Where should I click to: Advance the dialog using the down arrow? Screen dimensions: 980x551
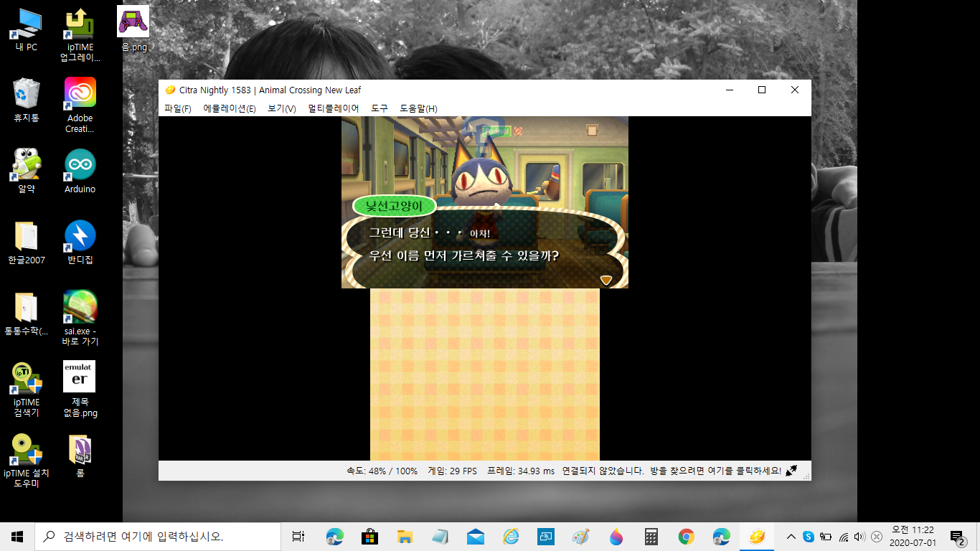pos(606,280)
